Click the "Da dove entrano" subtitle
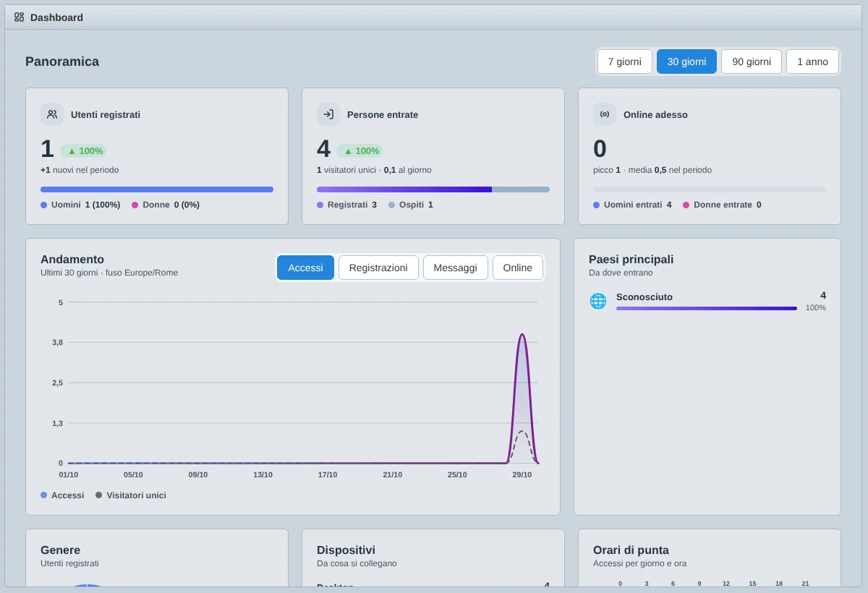Viewport: 868px width, 593px height. [621, 273]
